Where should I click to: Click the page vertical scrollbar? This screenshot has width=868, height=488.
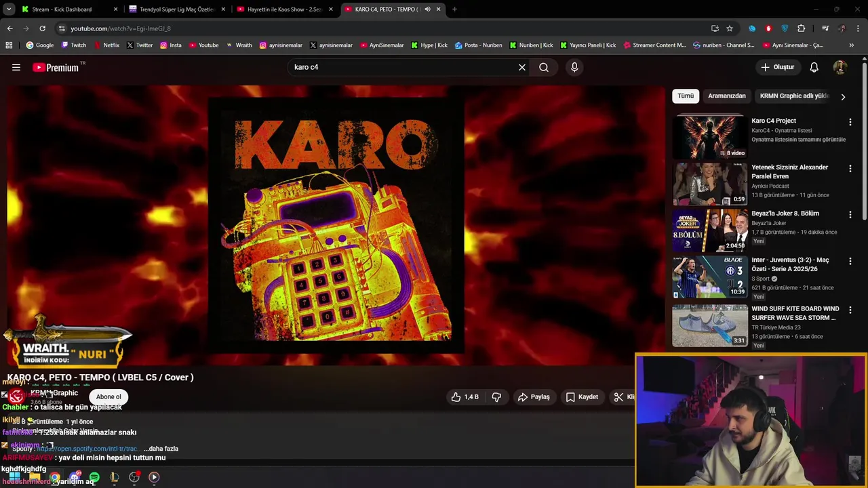(865, 142)
